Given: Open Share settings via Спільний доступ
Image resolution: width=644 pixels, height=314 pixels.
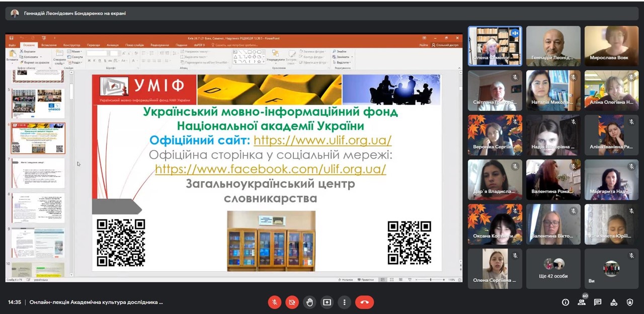Looking at the screenshot, I should tap(447, 45).
